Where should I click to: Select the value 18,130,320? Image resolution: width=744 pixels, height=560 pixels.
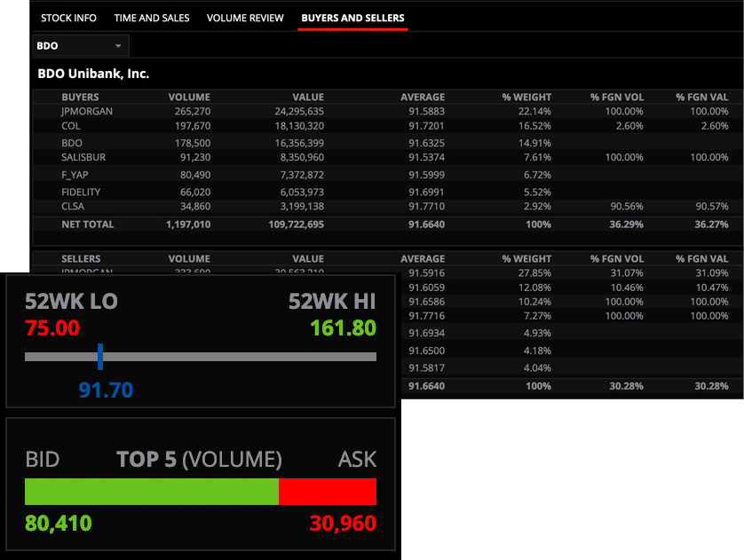pyautogui.click(x=299, y=126)
